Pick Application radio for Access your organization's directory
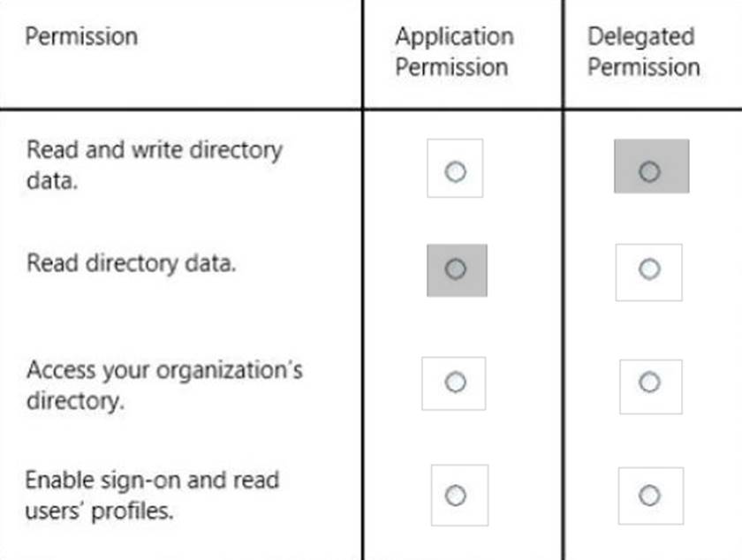This screenshot has width=742, height=560. pyautogui.click(x=455, y=382)
